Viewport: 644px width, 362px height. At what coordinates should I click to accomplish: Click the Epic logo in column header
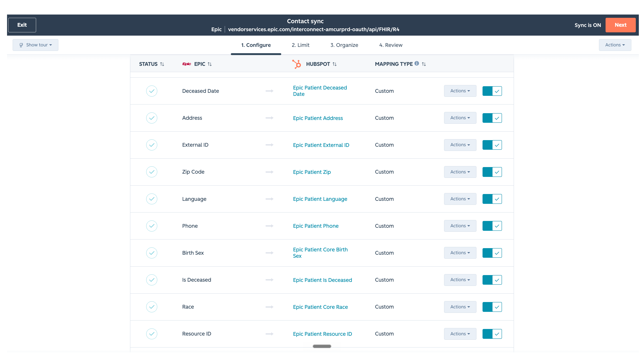point(187,64)
